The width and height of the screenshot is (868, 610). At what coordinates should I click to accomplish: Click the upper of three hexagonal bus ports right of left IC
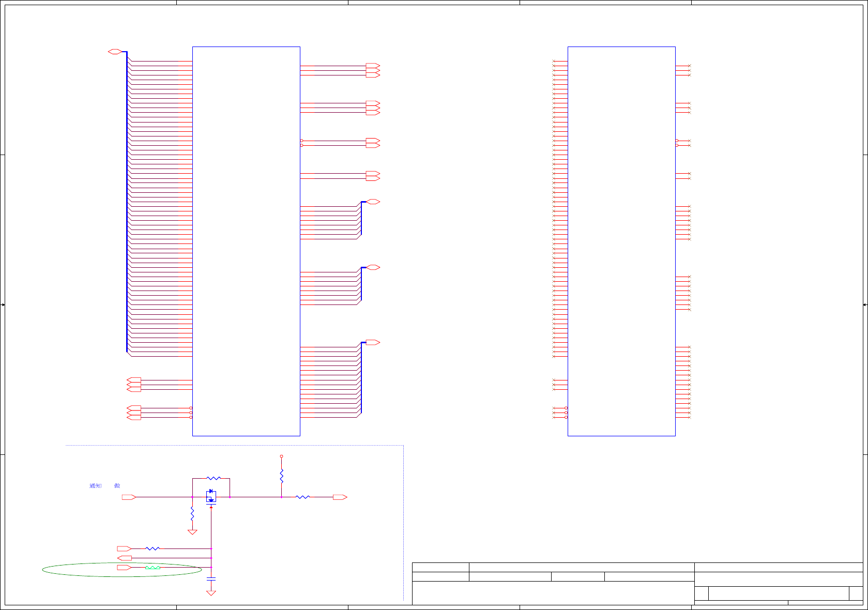[x=373, y=202]
